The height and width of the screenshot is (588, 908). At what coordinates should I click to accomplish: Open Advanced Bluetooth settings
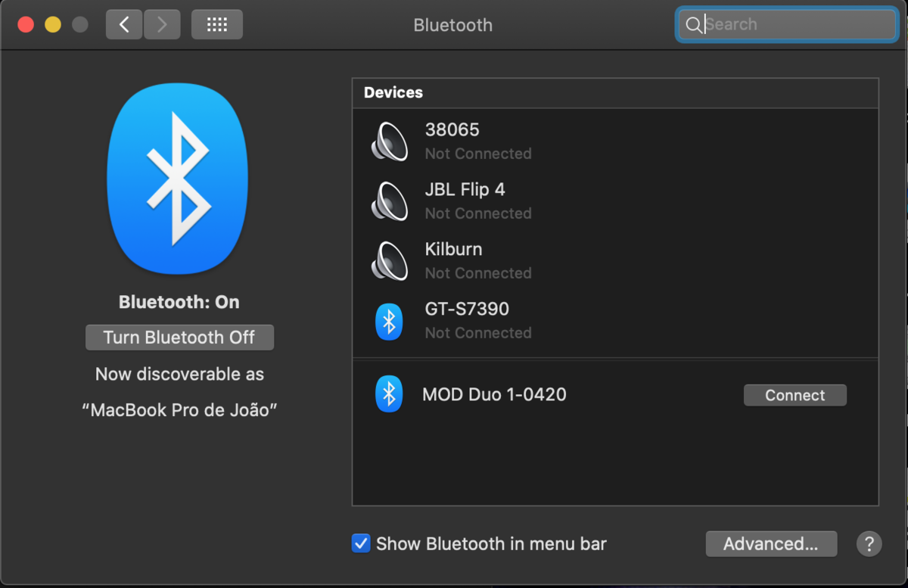pyautogui.click(x=771, y=543)
